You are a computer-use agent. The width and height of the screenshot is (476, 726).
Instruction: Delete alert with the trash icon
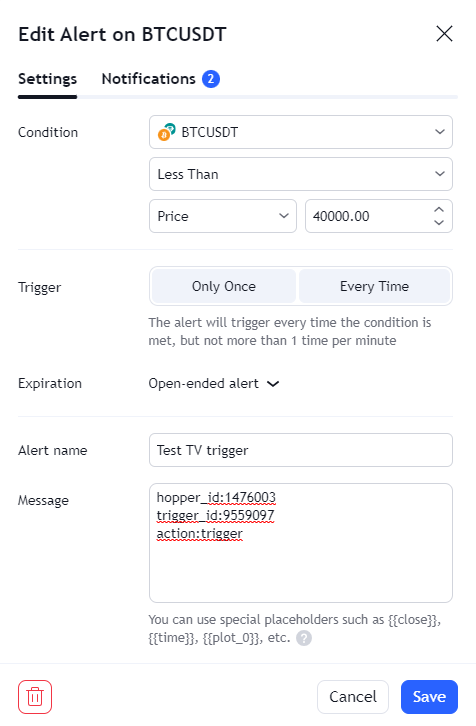tap(35, 697)
